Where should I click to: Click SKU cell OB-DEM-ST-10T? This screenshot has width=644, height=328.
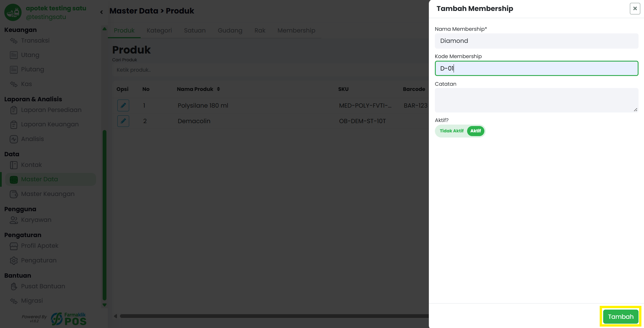[362, 121]
